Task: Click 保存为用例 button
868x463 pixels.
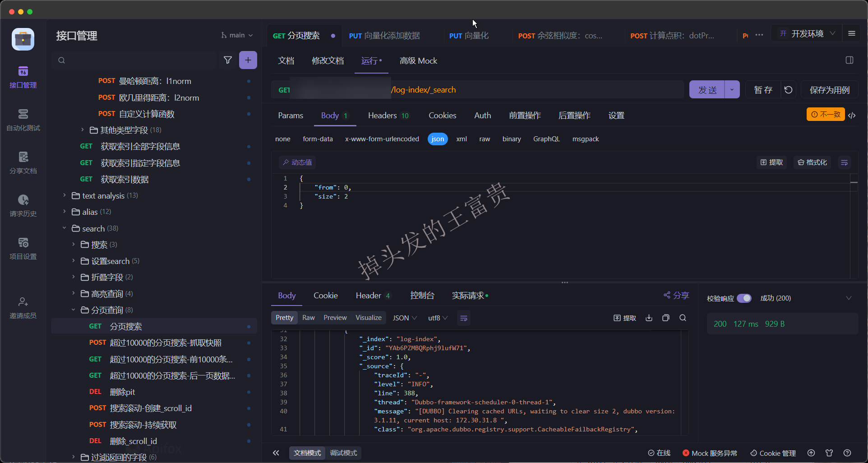Action: tap(830, 90)
